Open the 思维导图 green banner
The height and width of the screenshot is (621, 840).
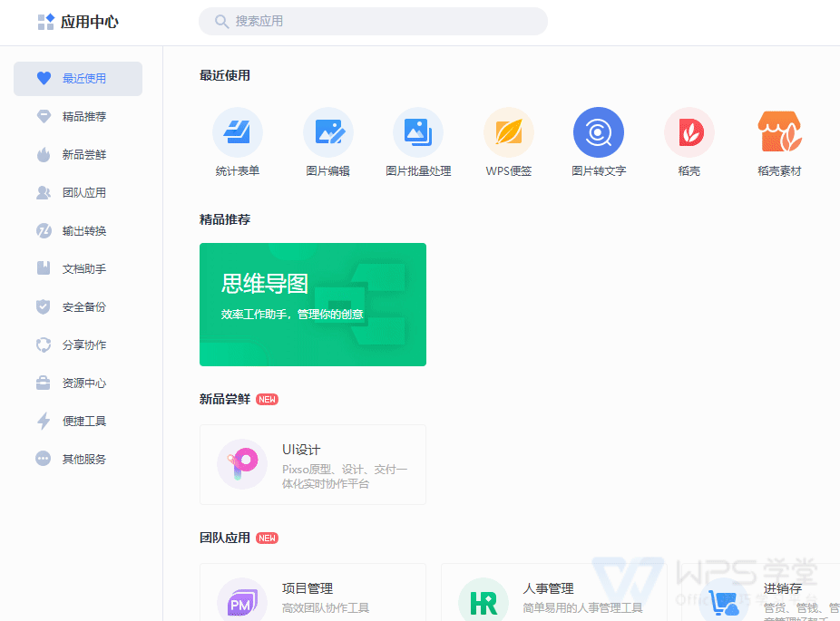coord(313,305)
